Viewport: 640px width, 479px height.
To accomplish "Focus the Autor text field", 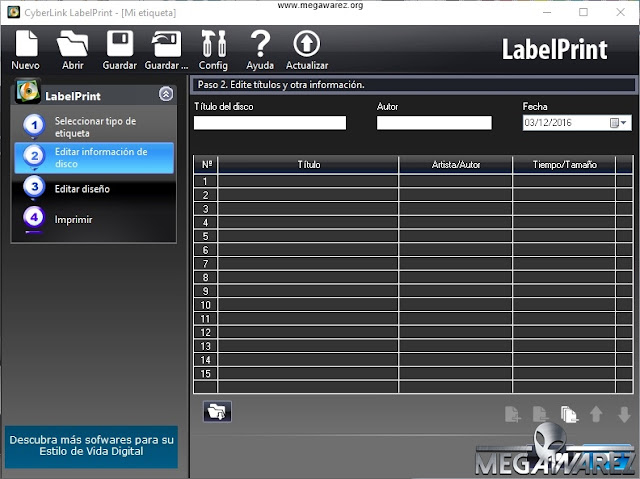I will [x=434, y=123].
